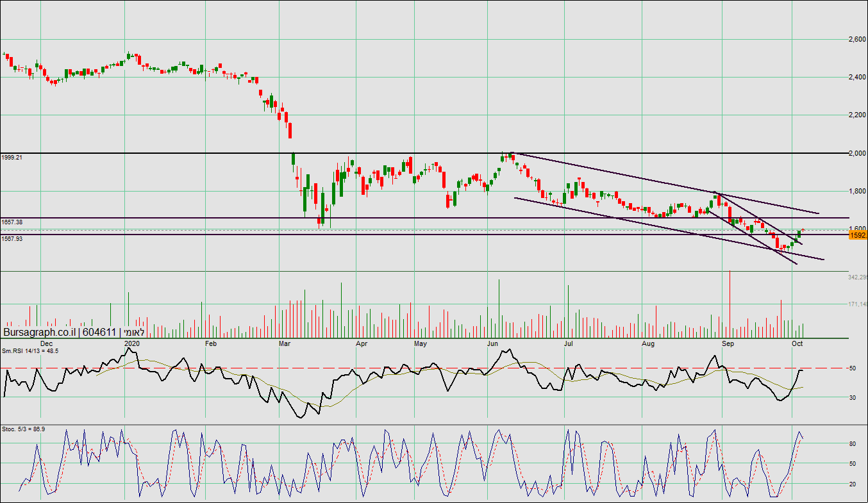Image resolution: width=868 pixels, height=503 pixels.
Task: Click the 2,600 price axis label
Action: click(857, 40)
